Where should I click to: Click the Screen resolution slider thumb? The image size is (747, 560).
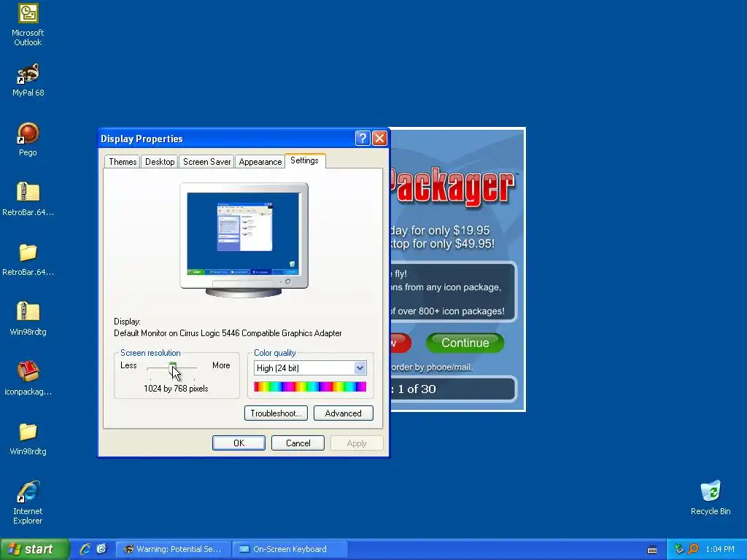[x=172, y=367]
